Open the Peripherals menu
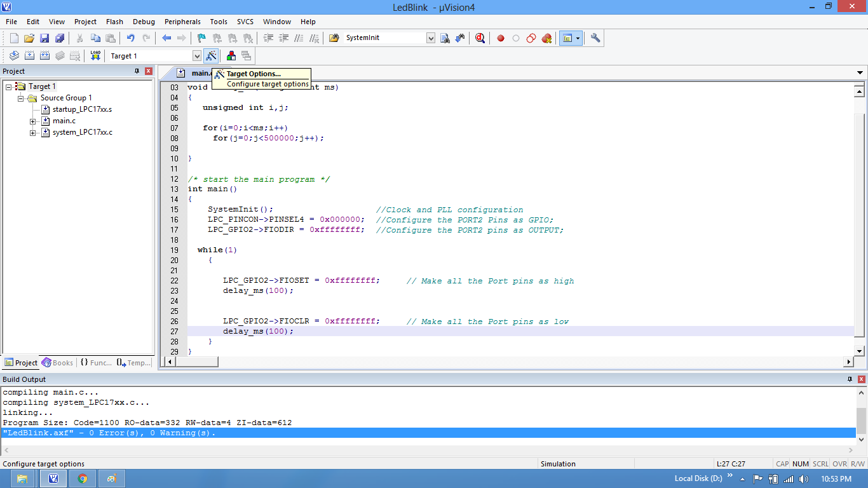 click(x=182, y=22)
